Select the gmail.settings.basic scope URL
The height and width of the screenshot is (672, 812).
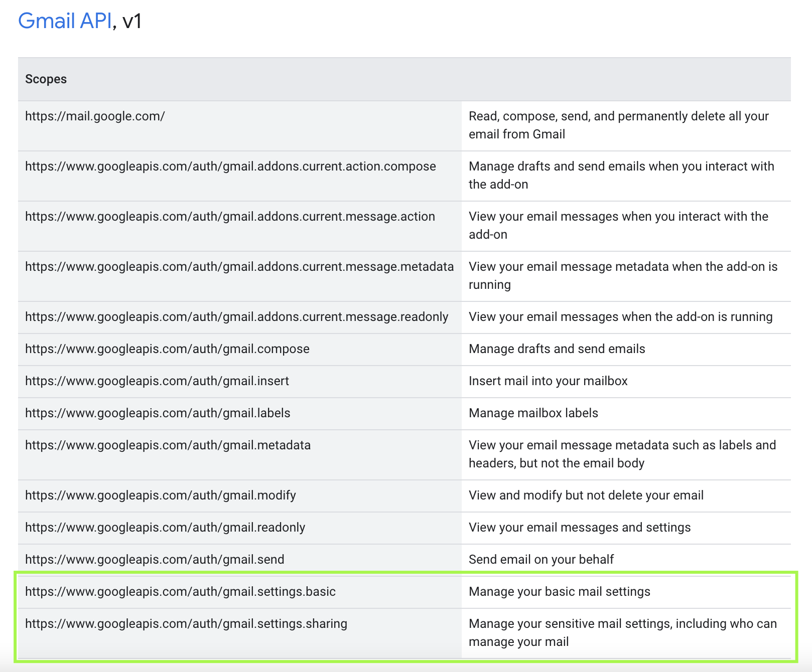180,592
